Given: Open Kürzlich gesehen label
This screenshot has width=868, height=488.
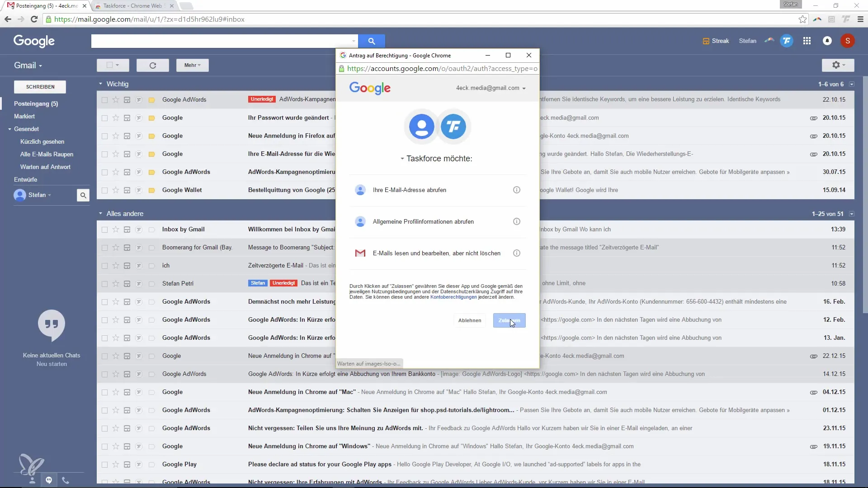Looking at the screenshot, I should (42, 141).
